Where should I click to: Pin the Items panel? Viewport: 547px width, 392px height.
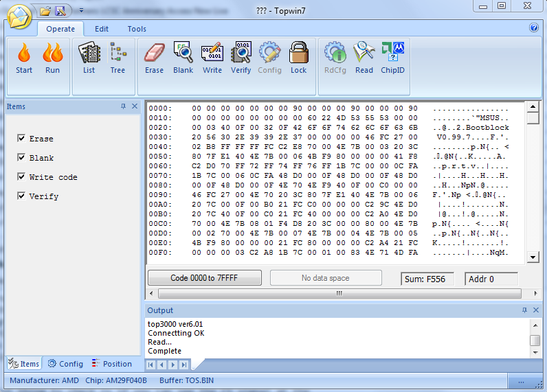[x=123, y=106]
